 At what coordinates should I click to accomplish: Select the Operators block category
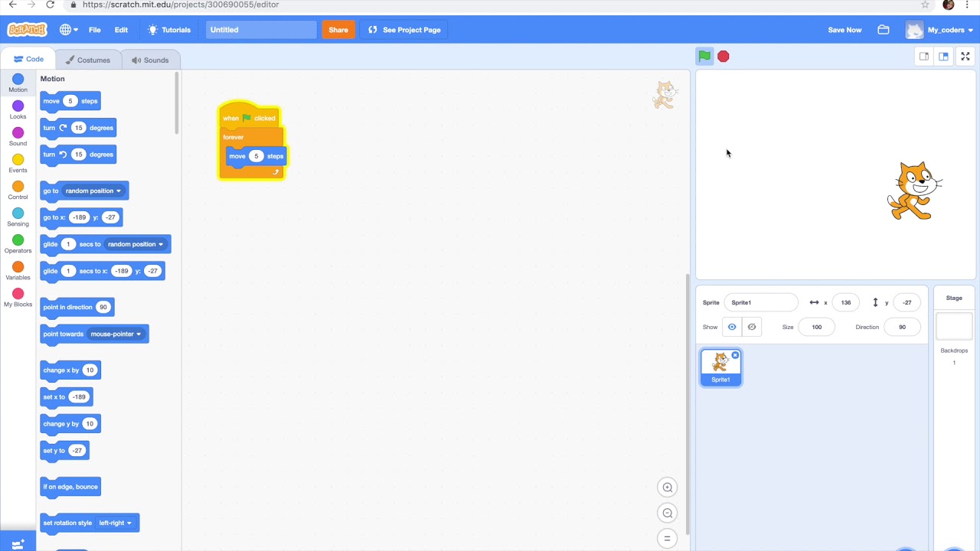pos(18,243)
